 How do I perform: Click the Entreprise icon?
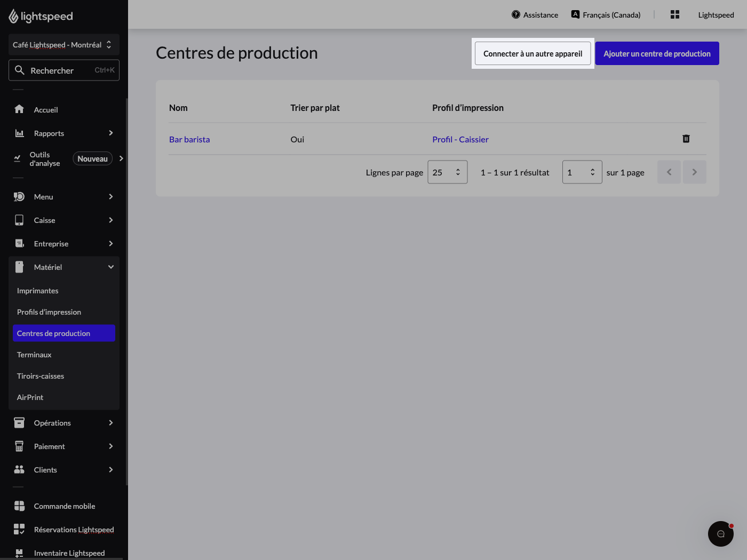[x=19, y=244]
